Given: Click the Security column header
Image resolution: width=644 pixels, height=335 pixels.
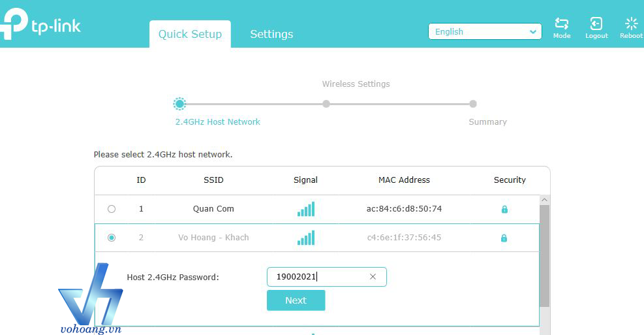Looking at the screenshot, I should tap(510, 180).
